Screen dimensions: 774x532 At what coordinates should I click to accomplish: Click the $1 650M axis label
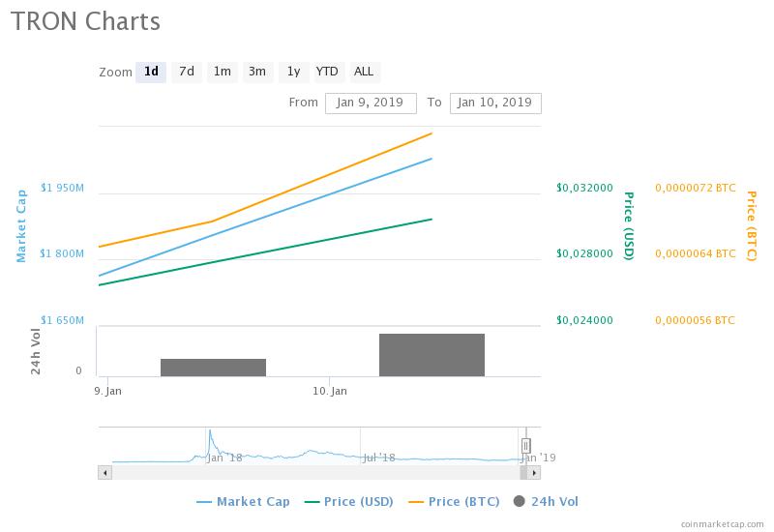(x=62, y=320)
